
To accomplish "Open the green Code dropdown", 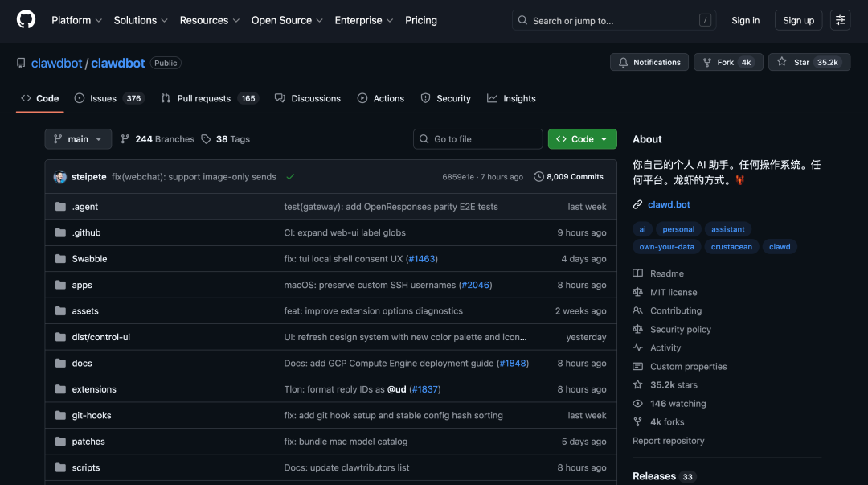I will [582, 138].
